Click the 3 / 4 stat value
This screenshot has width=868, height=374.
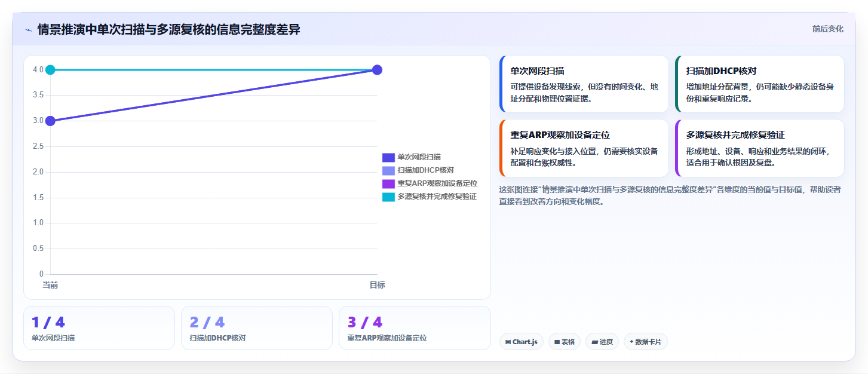click(x=365, y=323)
